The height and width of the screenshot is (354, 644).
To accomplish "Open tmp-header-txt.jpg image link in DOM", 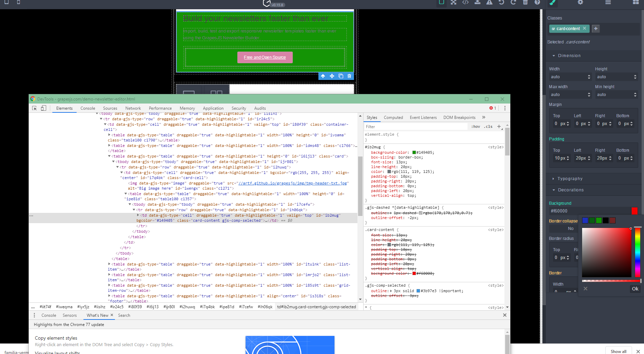I will pyautogui.click(x=293, y=183).
